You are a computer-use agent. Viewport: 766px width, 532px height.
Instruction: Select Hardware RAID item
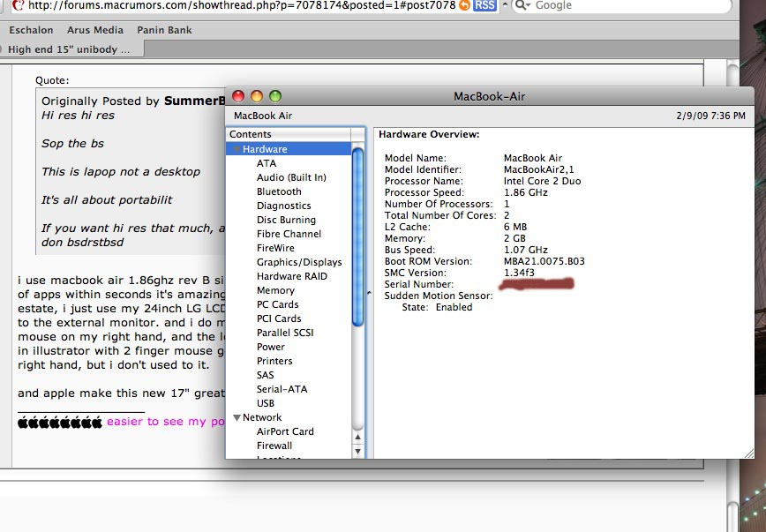(292, 276)
